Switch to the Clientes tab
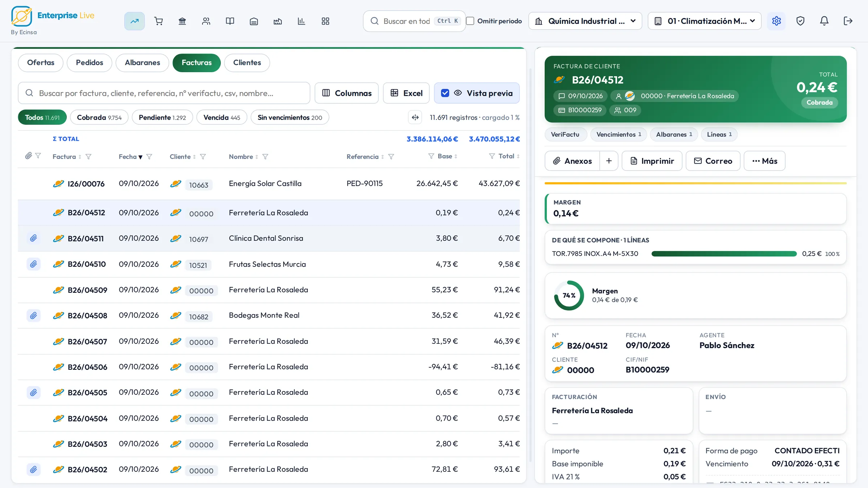This screenshot has height=488, width=868. pyautogui.click(x=247, y=63)
